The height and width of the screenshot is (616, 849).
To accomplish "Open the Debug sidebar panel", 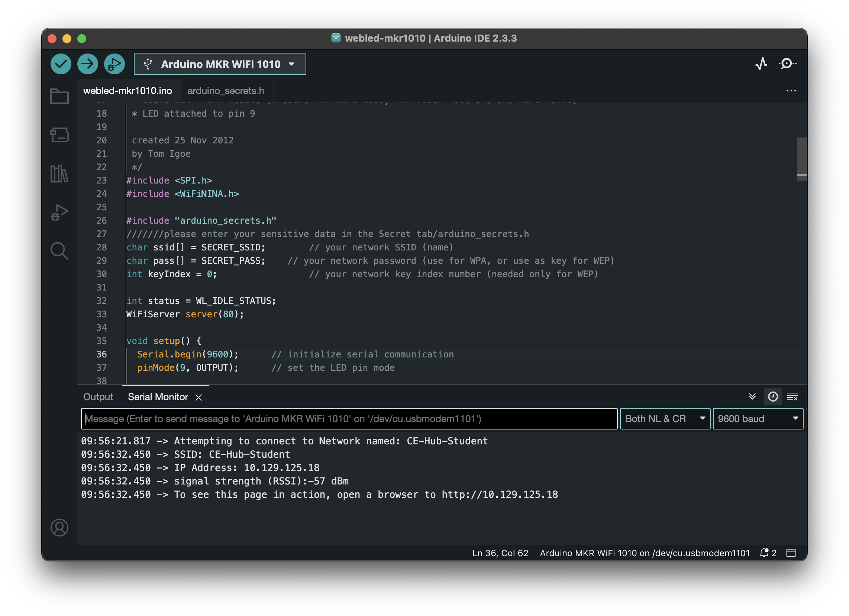I will coord(59,213).
